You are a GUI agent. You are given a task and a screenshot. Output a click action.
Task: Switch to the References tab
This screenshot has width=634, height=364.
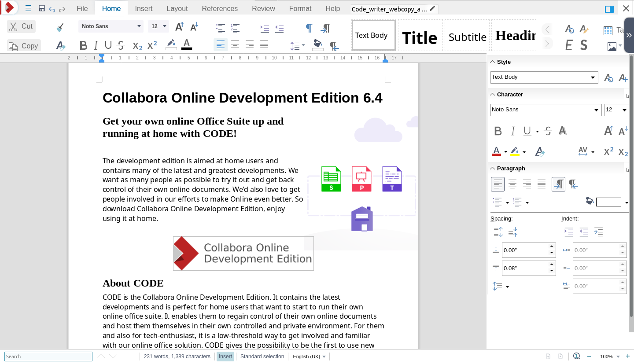(x=219, y=8)
